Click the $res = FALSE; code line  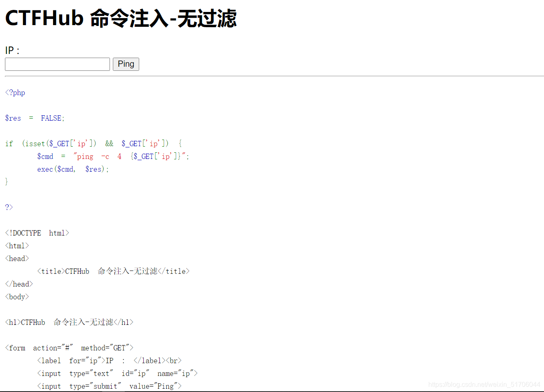(x=34, y=118)
